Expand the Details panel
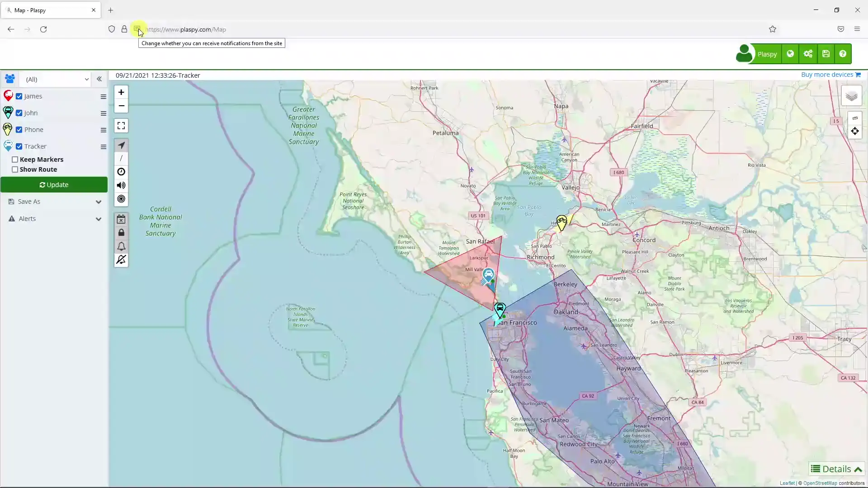This screenshot has width=868, height=488. click(836, 469)
